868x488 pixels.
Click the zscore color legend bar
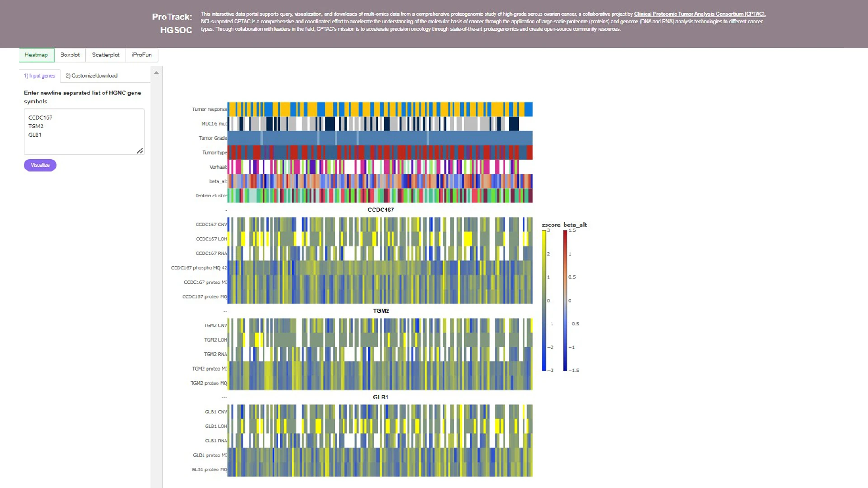tap(544, 300)
